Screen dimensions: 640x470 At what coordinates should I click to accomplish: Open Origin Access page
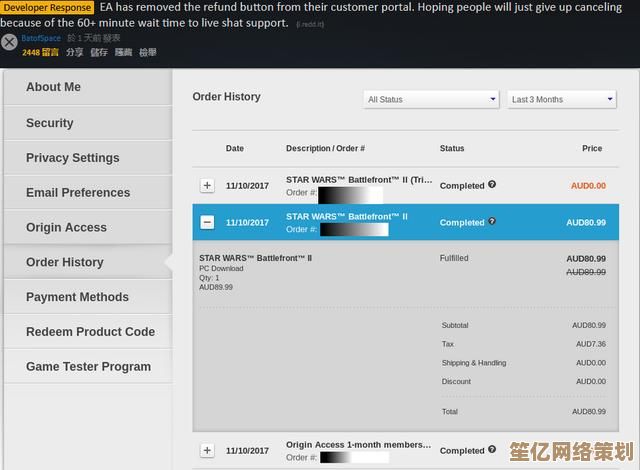(66, 227)
